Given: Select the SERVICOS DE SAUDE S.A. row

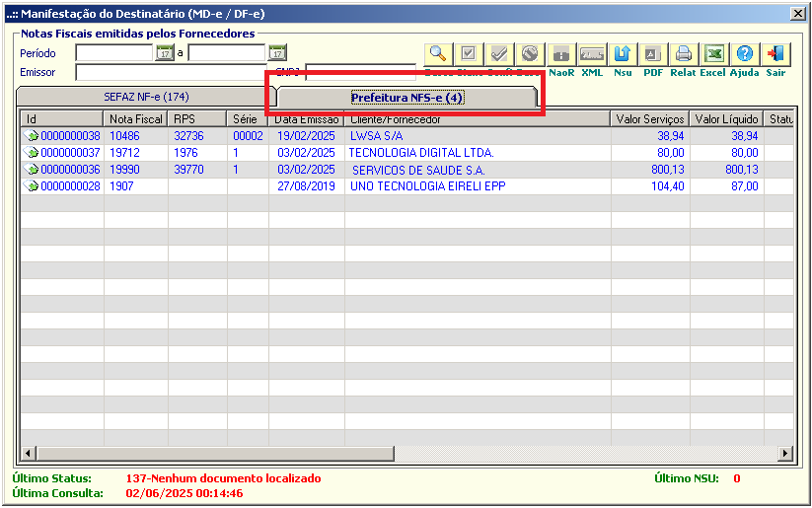Looking at the screenshot, I should tap(407, 169).
